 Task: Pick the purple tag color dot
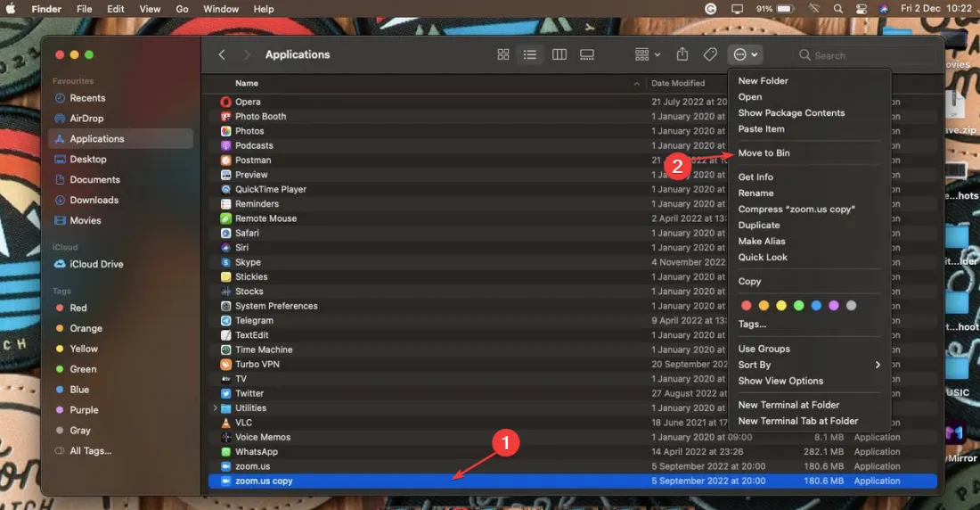coord(834,305)
